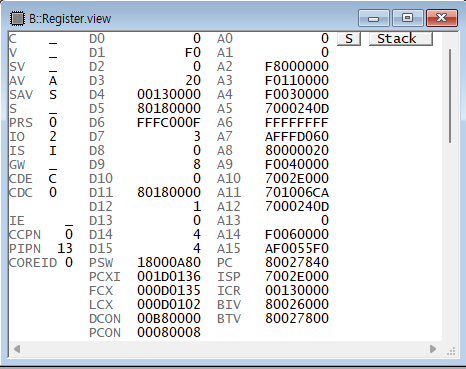Select A9 value F0040000

pyautogui.click(x=297, y=165)
